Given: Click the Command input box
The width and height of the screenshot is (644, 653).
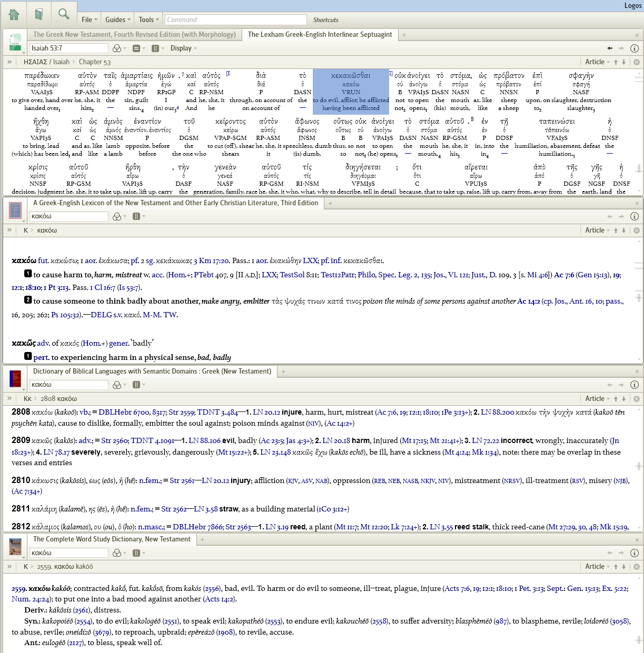Looking at the screenshot, I should pos(235,19).
